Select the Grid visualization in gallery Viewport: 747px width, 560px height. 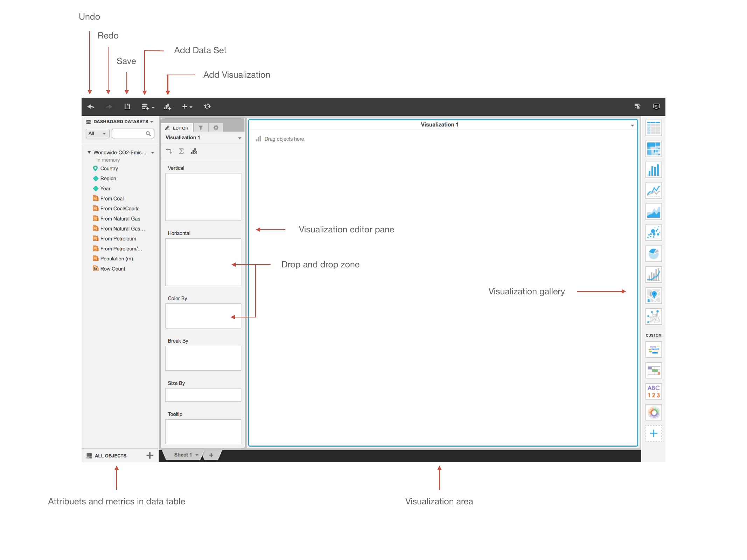[x=654, y=128]
